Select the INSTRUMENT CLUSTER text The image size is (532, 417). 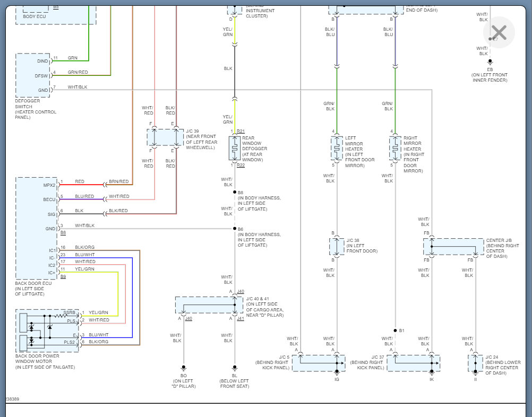pyautogui.click(x=260, y=13)
